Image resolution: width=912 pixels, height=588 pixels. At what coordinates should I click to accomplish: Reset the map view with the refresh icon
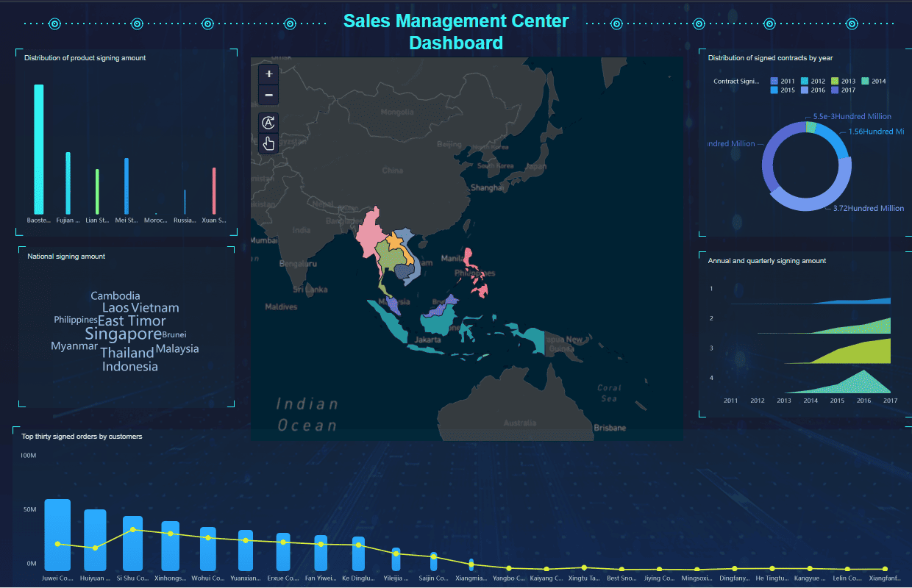tap(268, 123)
